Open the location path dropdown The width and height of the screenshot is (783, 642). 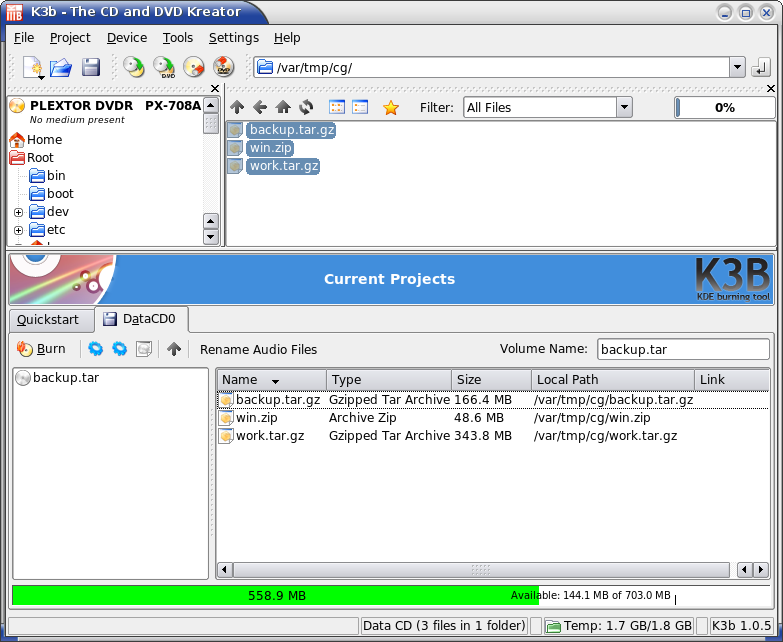[x=737, y=67]
